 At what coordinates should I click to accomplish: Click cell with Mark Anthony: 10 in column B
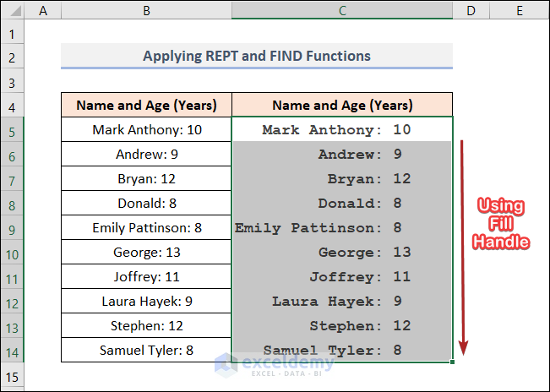coord(147,130)
